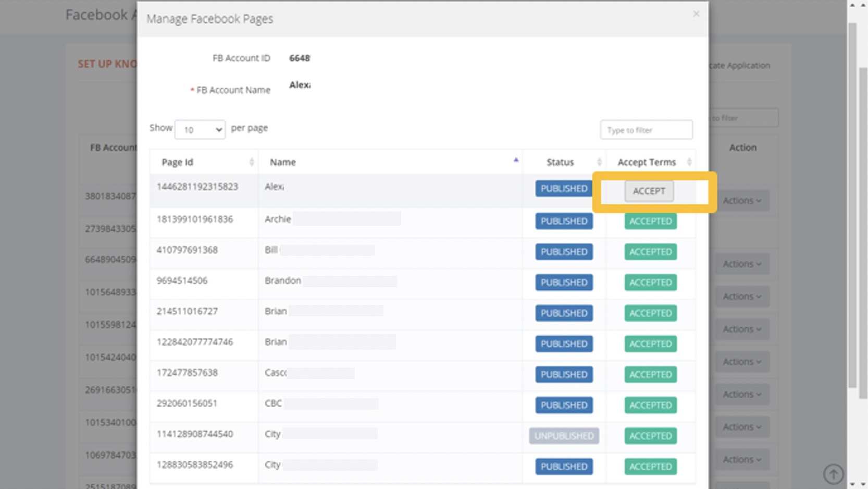Screen dimensions: 868x489
Task: Sort table by Page Id column
Action: (x=251, y=162)
